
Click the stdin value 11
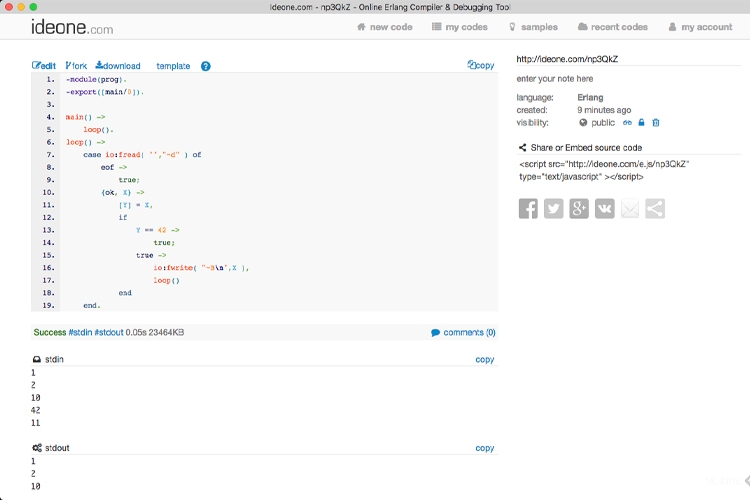(x=35, y=423)
